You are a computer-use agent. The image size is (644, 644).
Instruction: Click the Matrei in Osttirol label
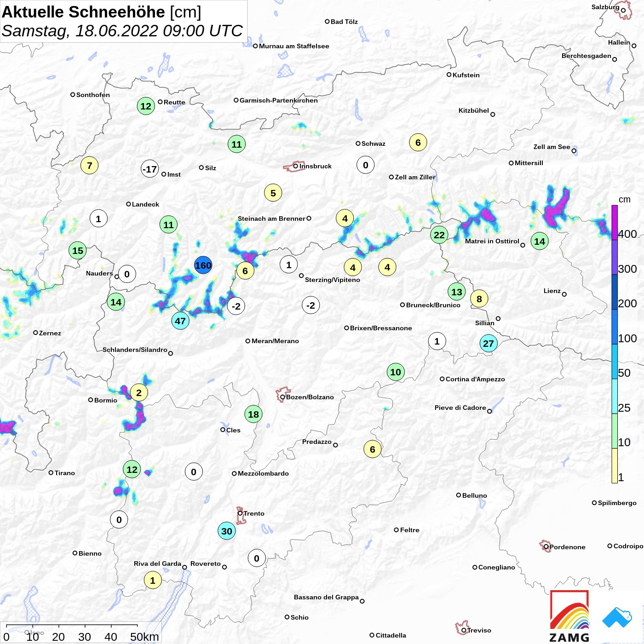[x=492, y=241]
